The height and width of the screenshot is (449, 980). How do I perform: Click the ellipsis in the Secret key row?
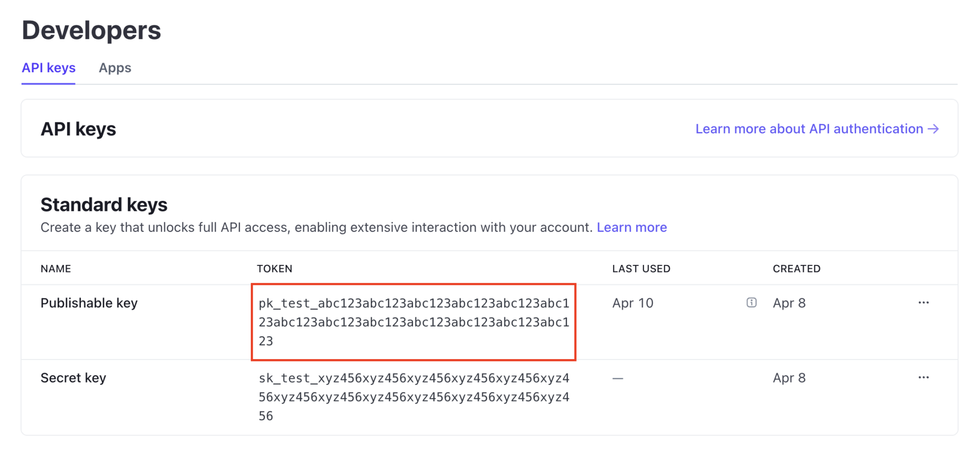coord(924,377)
